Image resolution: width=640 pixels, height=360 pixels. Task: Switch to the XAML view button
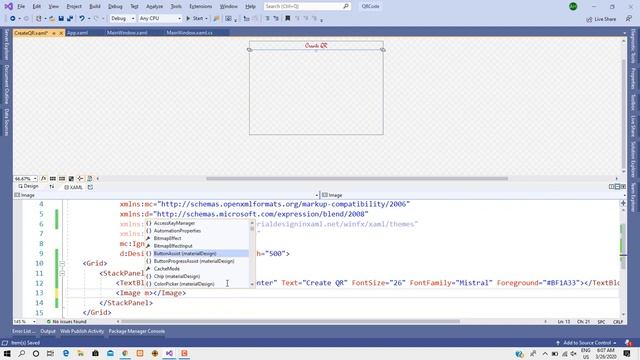coord(73,187)
